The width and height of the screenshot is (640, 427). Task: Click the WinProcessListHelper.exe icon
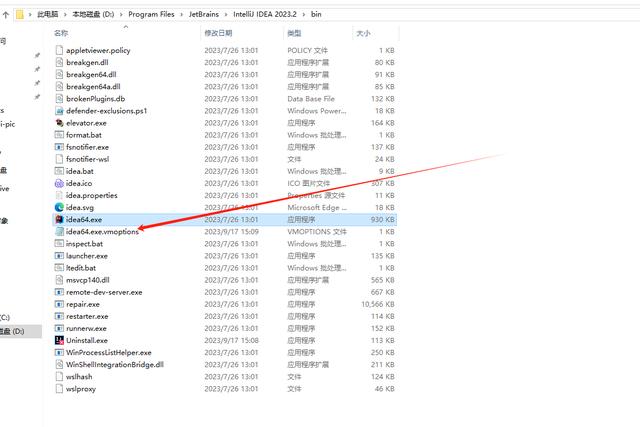pos(59,353)
